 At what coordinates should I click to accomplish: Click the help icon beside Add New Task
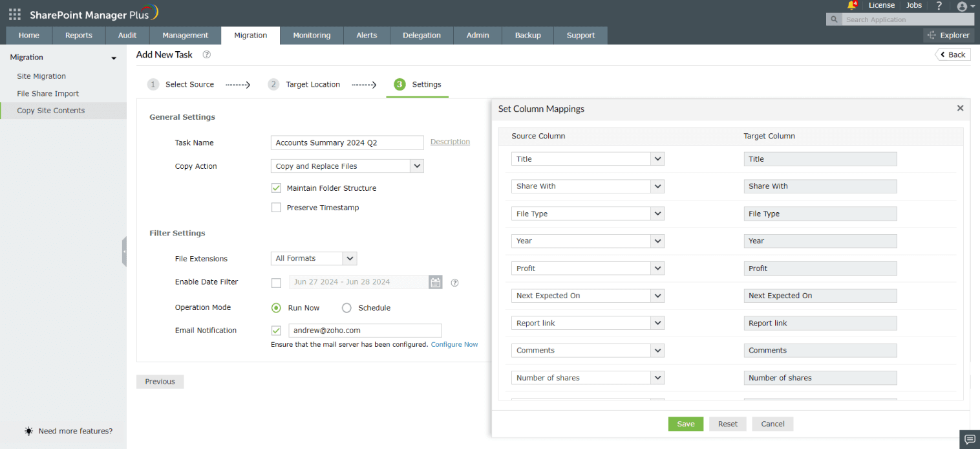tap(207, 55)
